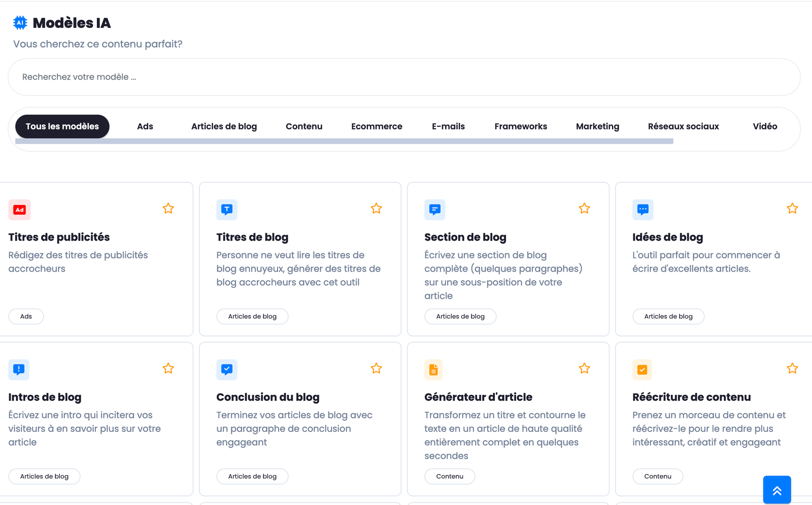This screenshot has height=505, width=812.
Task: Star the Générateur d'article template
Action: click(584, 368)
